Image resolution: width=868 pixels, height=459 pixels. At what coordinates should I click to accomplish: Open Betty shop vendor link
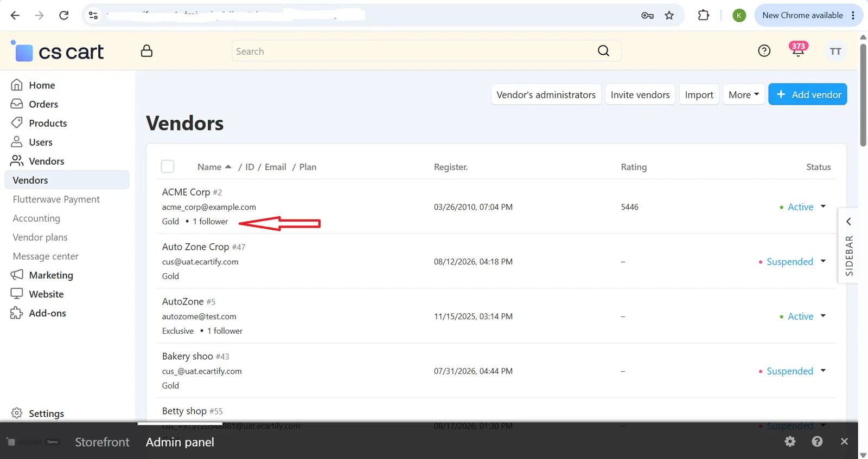[184, 411]
